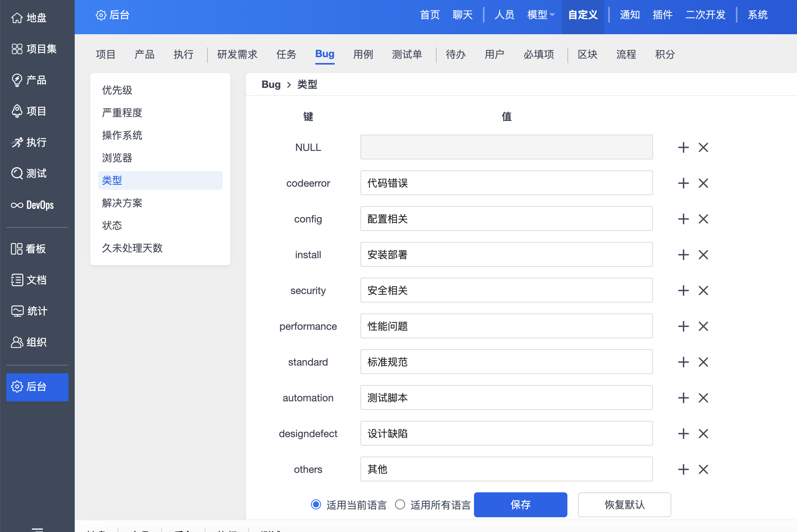
Task: Add a row after others
Action: pos(683,469)
